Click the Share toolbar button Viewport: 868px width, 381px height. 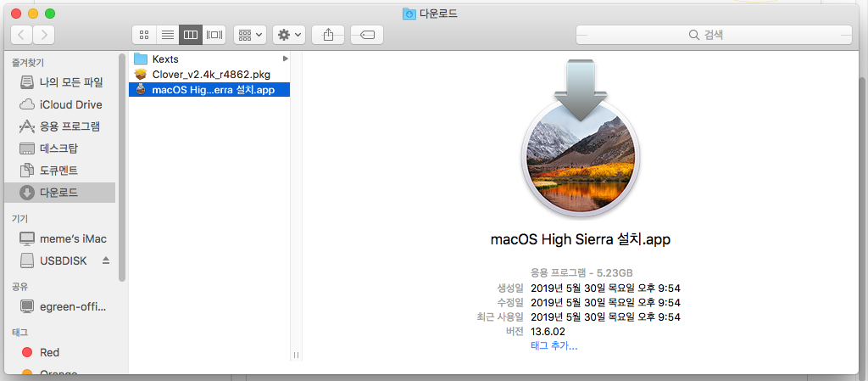pyautogui.click(x=328, y=35)
